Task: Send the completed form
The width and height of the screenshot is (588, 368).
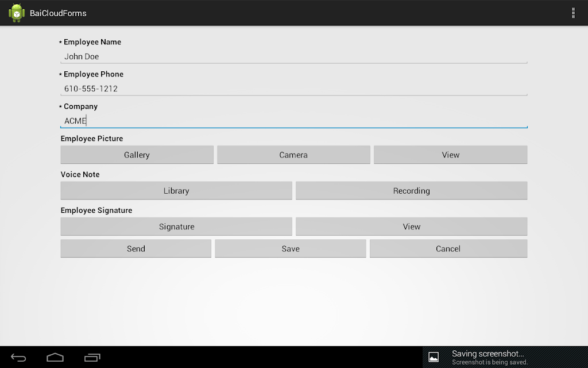Action: tap(136, 248)
